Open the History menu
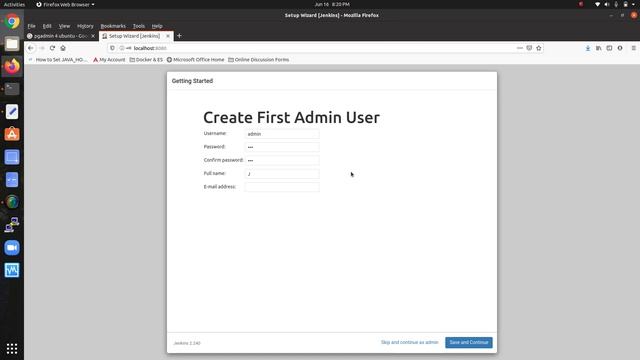Screen dimensions: 640x360 pos(85,26)
